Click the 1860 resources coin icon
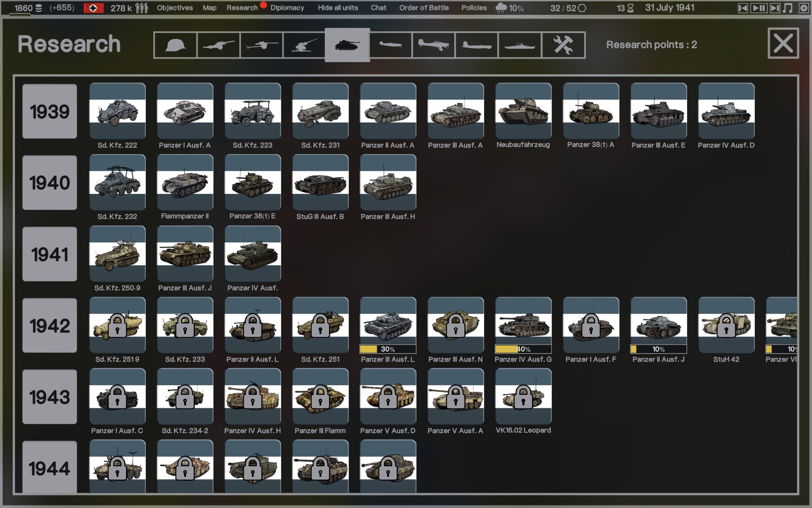Viewport: 812px width, 508px height. click(39, 8)
